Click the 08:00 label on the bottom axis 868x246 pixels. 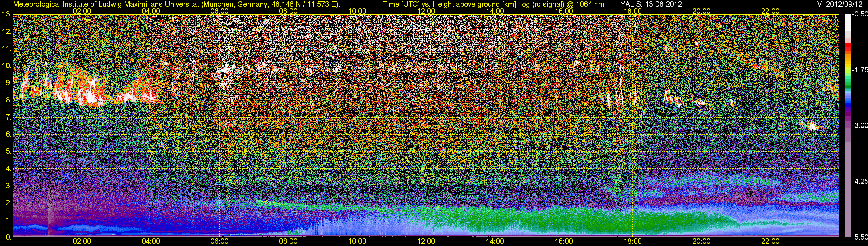[288, 241]
